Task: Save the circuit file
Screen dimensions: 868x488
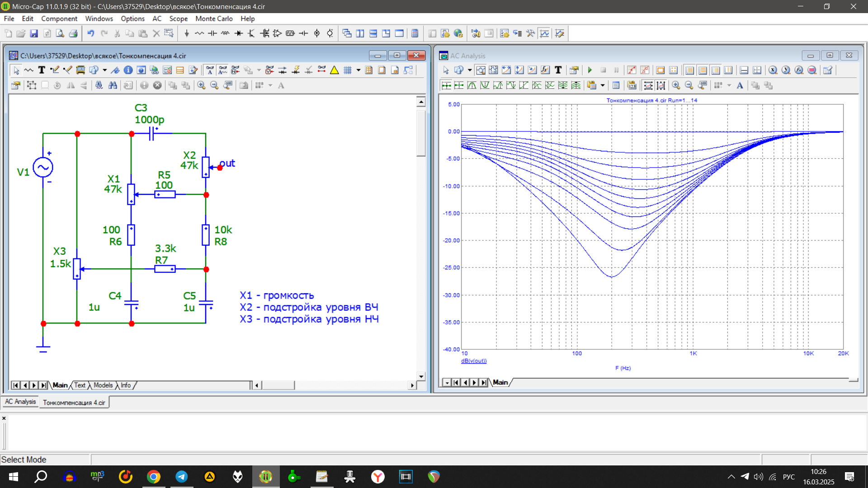Action: pos(34,33)
